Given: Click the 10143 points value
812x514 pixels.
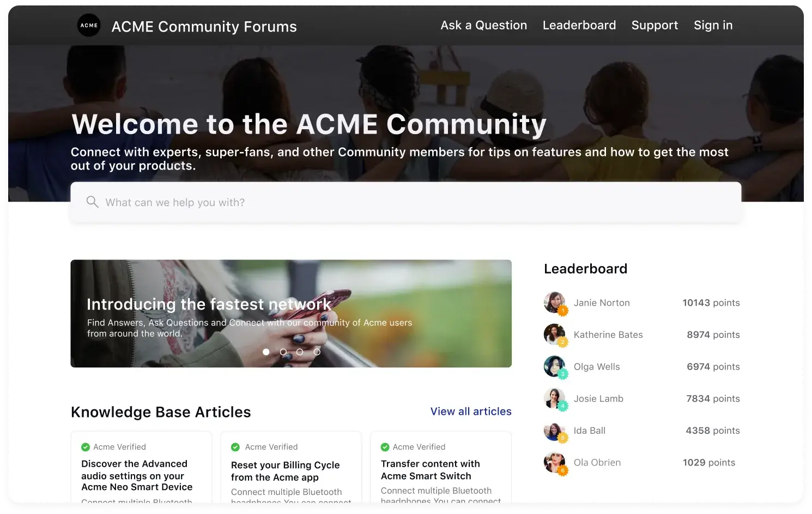Looking at the screenshot, I should [711, 303].
